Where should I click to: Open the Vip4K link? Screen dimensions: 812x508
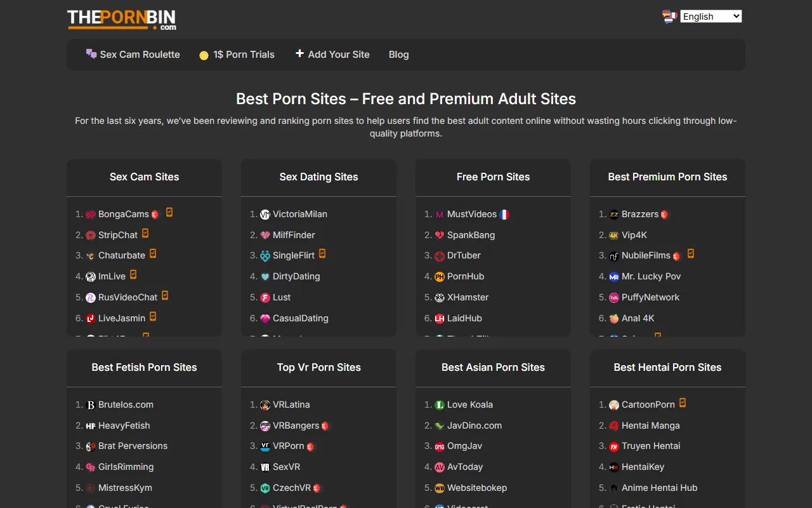point(634,235)
